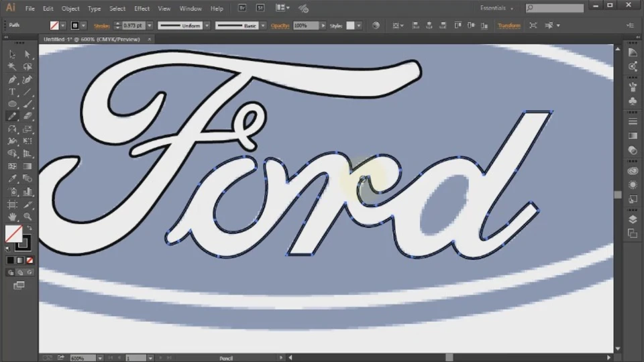The image size is (644, 362).
Task: Click the Swap Fill and Stroke arrow
Action: coord(29,228)
